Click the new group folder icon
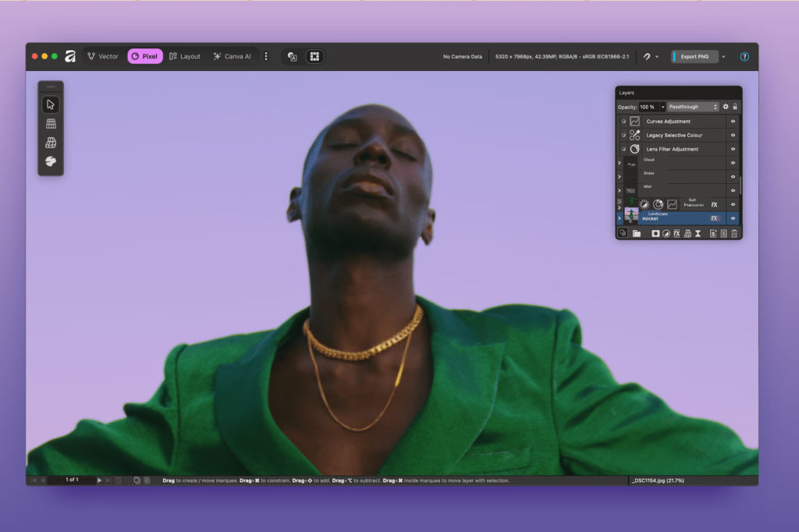Image resolution: width=799 pixels, height=532 pixels. click(637, 233)
